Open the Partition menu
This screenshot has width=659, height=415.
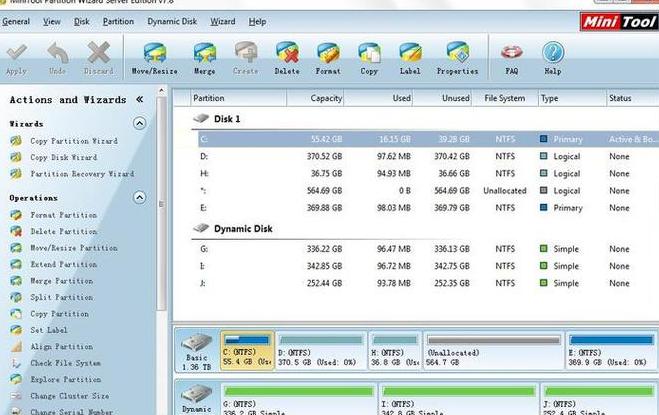pyautogui.click(x=118, y=21)
